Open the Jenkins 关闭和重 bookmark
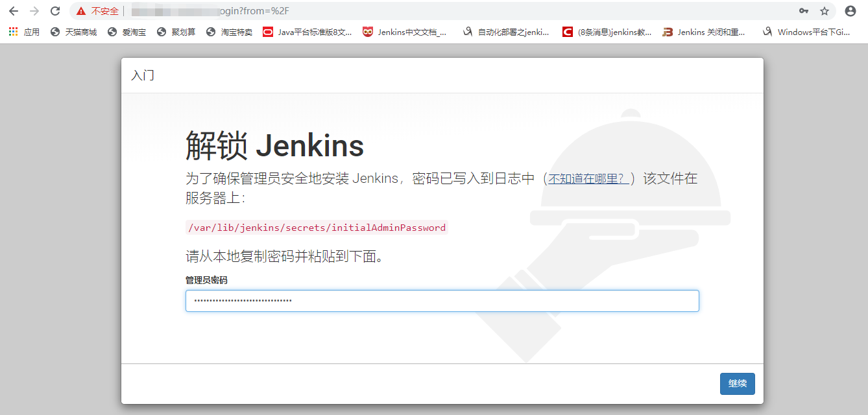 (704, 32)
